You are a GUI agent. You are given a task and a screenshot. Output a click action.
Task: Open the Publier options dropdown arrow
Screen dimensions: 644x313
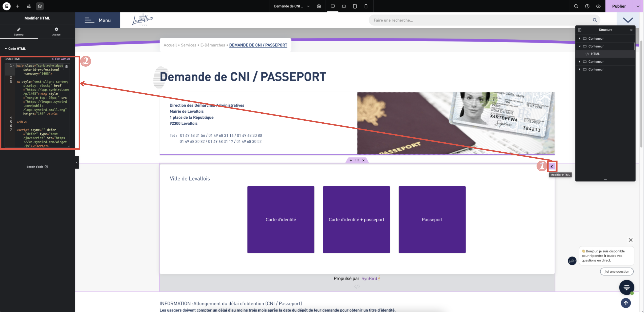click(x=638, y=6)
